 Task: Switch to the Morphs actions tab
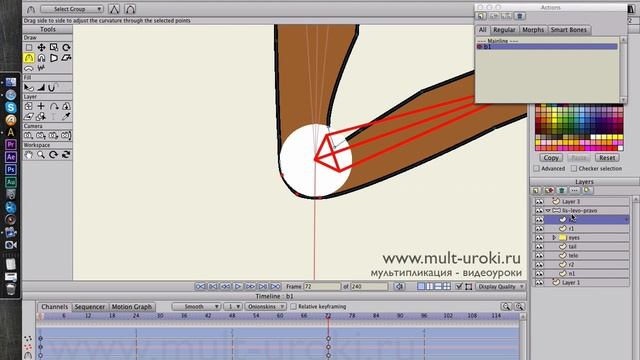pyautogui.click(x=533, y=30)
